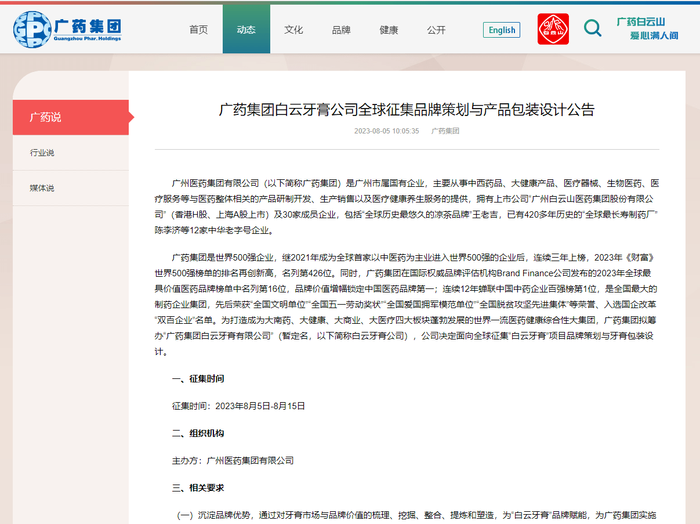The image size is (700, 524).
Task: Click the red Baiyunshan brand emblem
Action: coord(553,29)
